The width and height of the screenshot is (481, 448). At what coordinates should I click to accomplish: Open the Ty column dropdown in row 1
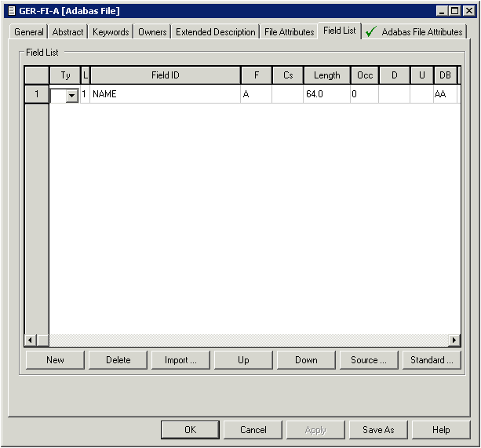[x=71, y=95]
